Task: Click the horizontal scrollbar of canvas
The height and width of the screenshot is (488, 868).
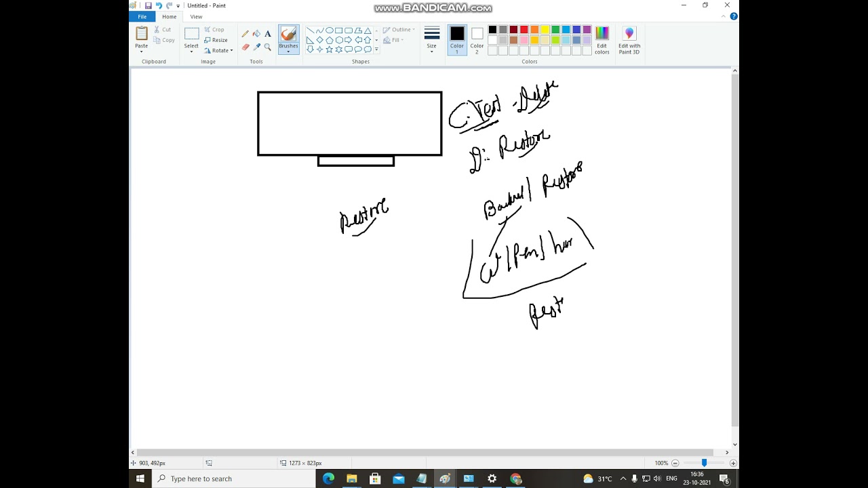Action: (425, 452)
